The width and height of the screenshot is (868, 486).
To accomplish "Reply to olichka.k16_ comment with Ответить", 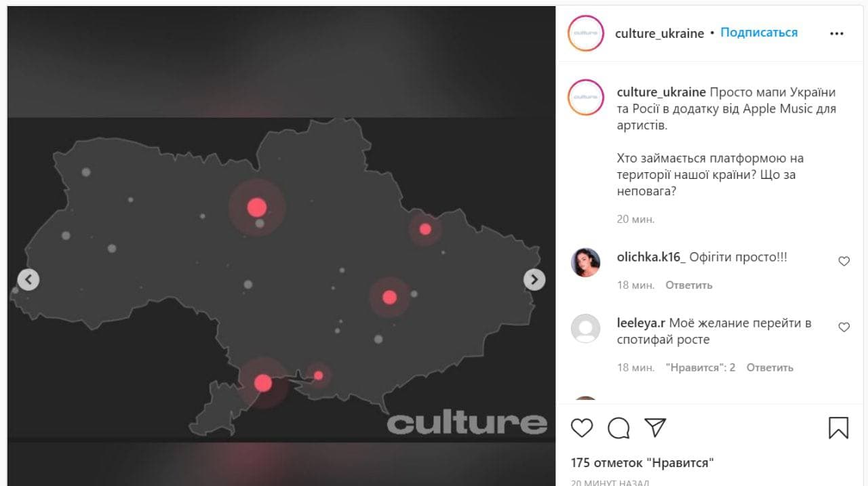I will pos(689,285).
